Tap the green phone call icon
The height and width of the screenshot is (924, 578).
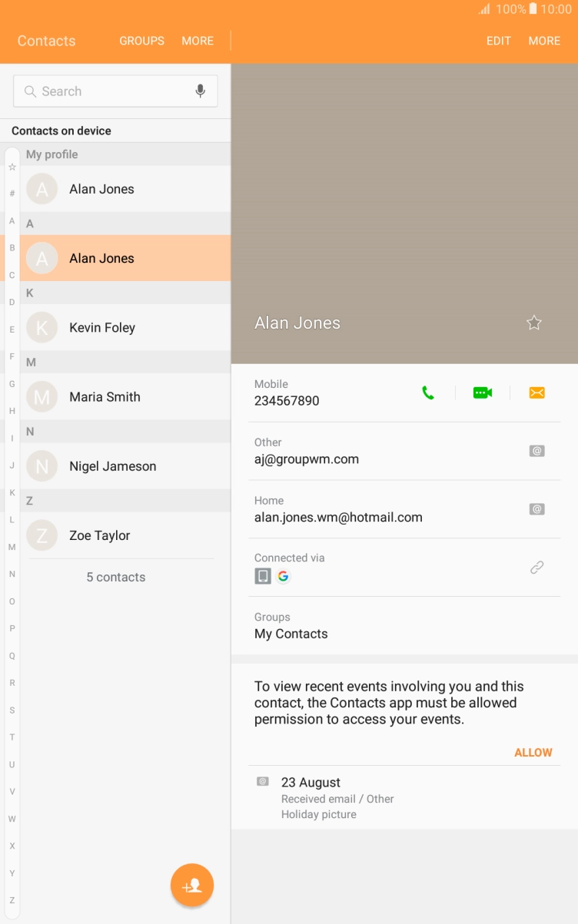tap(428, 392)
